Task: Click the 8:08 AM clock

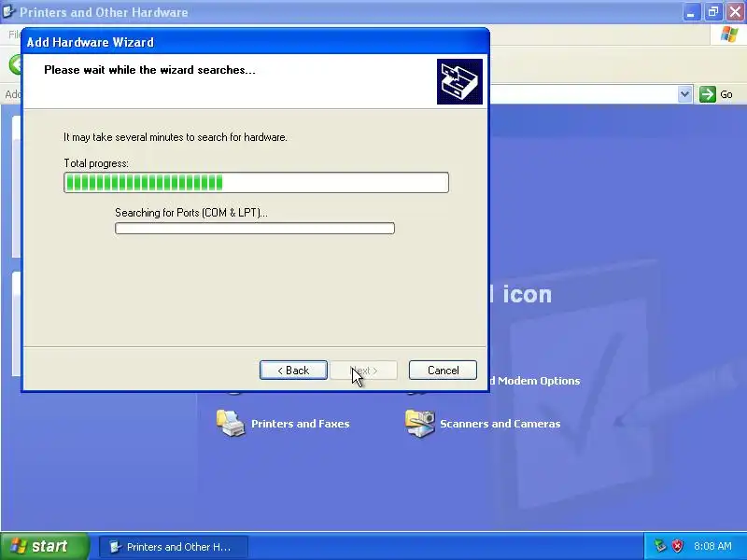Action: click(712, 546)
